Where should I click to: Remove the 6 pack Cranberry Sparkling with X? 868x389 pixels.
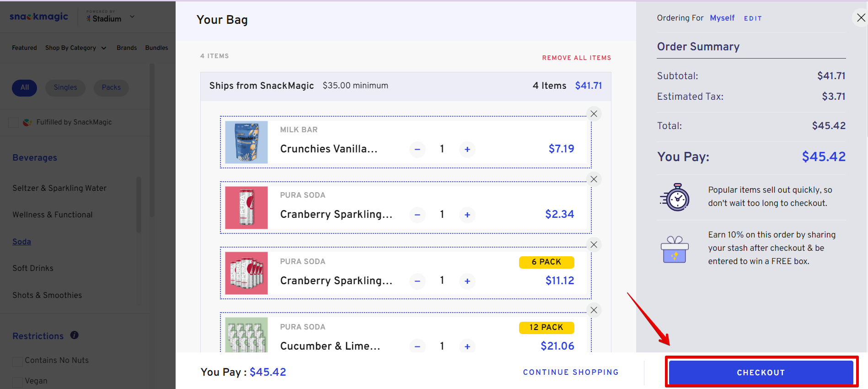(x=594, y=245)
